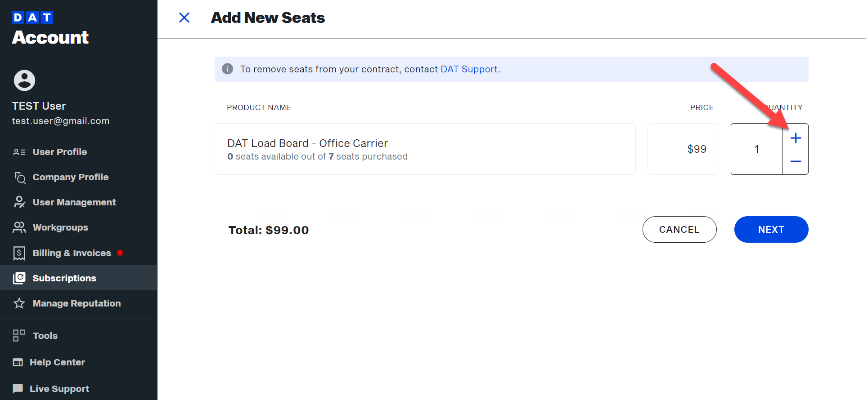Open the DAT Support link
The width and height of the screenshot is (868, 400).
click(469, 69)
